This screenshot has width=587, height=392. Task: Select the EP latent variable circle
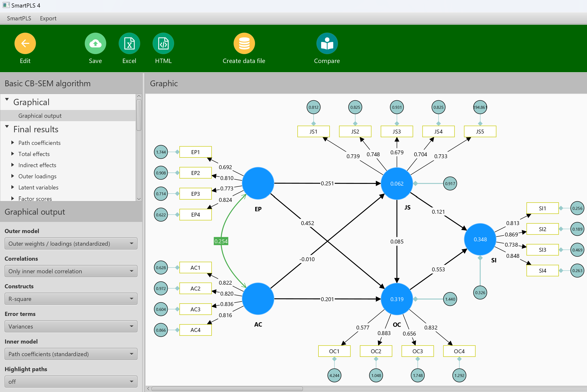coord(258,183)
